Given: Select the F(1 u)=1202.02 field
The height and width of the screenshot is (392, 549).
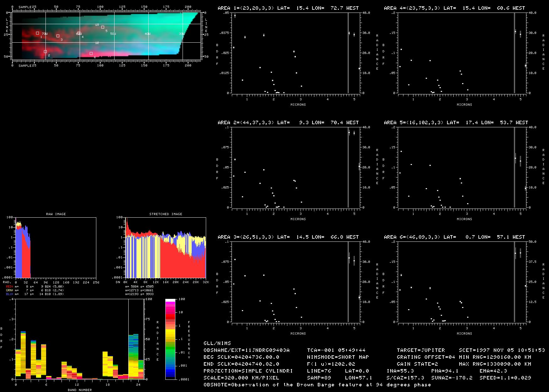Looking at the screenshot, I should [331, 364].
